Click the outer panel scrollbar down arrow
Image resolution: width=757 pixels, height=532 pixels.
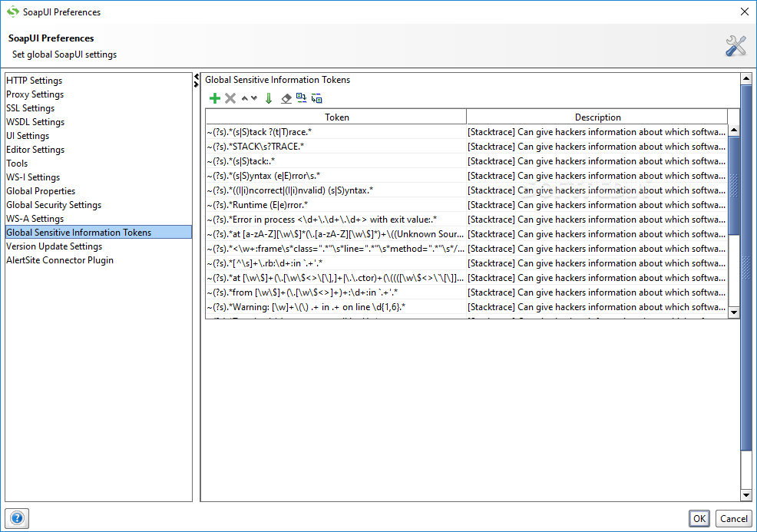point(746,495)
